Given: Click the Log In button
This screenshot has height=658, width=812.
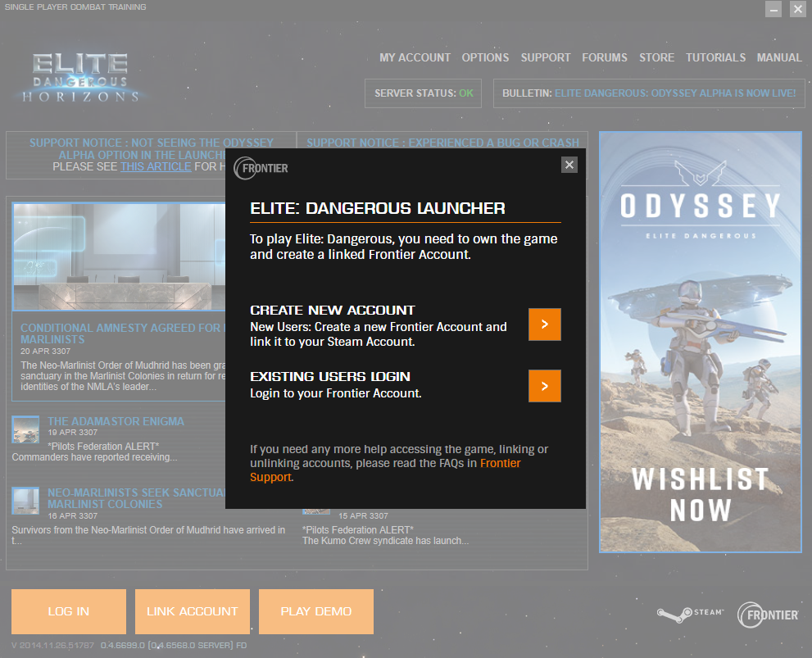Looking at the screenshot, I should click(69, 611).
